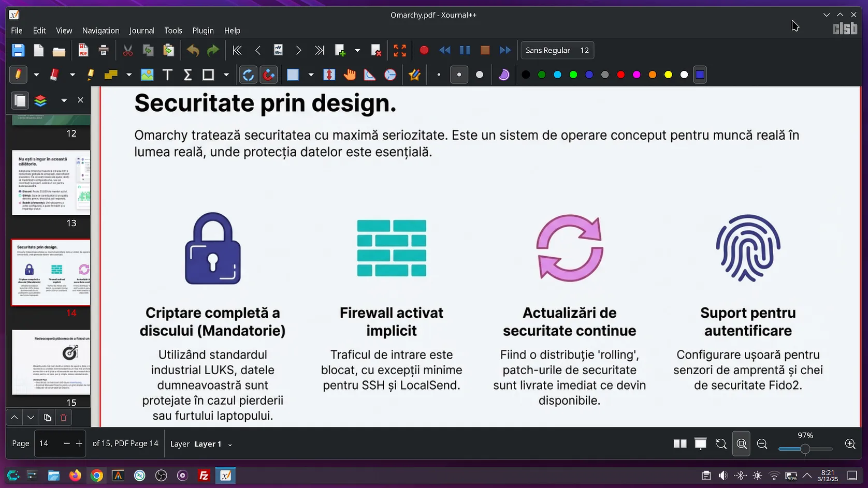Pick the red color swatch

620,75
